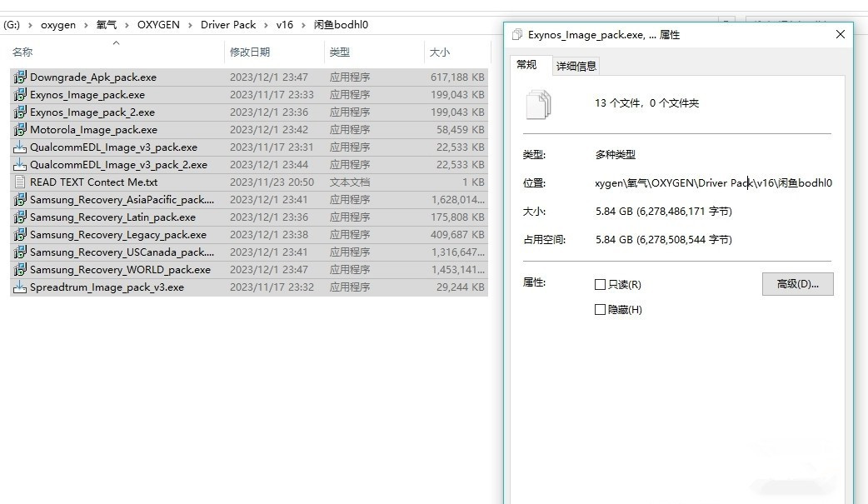Select the Spreadtrum_Image_pack_v3.exe file name
The image size is (868, 504).
click(x=107, y=287)
